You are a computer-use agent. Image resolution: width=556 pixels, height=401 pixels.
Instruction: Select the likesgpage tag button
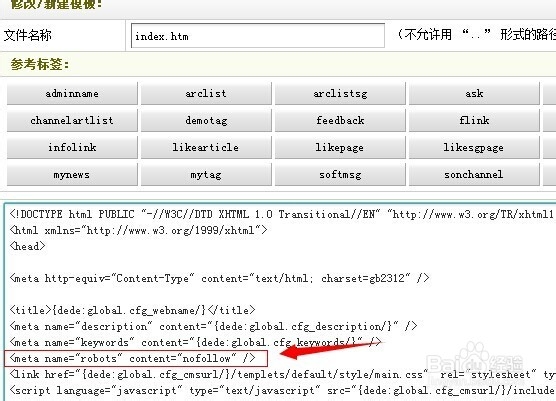tap(474, 147)
